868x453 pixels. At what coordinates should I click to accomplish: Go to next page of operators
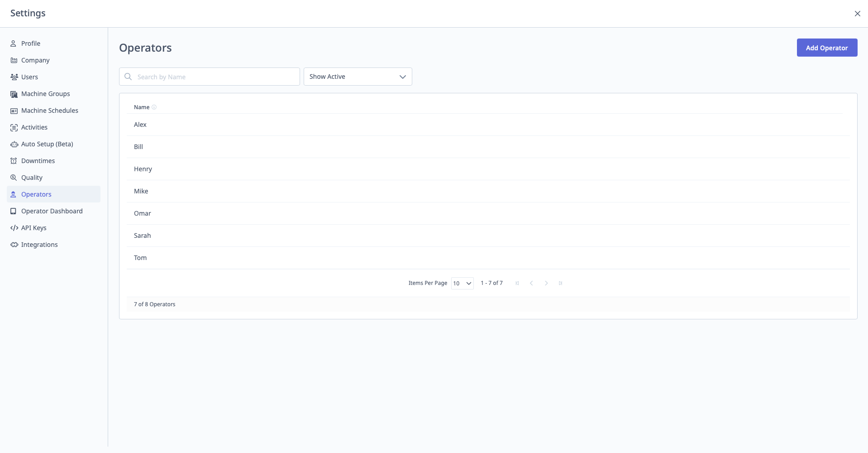click(546, 283)
